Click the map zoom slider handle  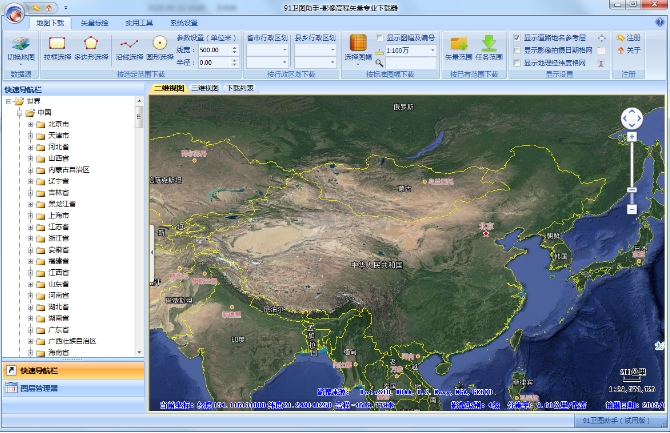click(x=632, y=190)
